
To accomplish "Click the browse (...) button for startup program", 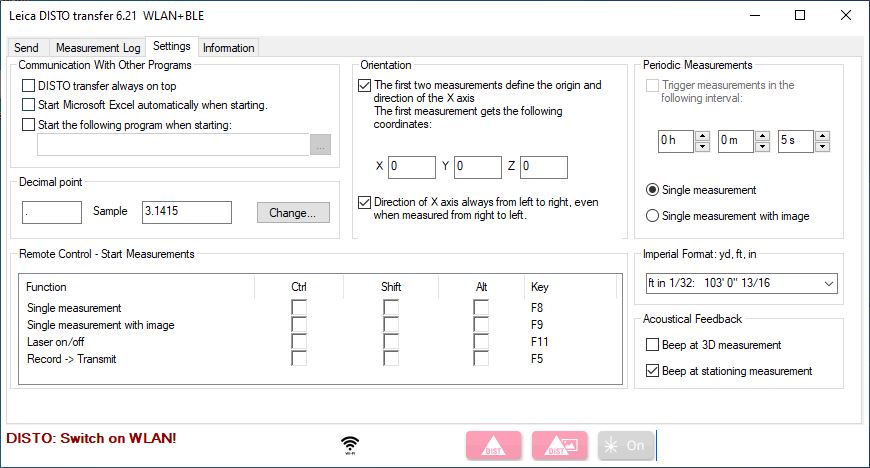I will coord(320,145).
